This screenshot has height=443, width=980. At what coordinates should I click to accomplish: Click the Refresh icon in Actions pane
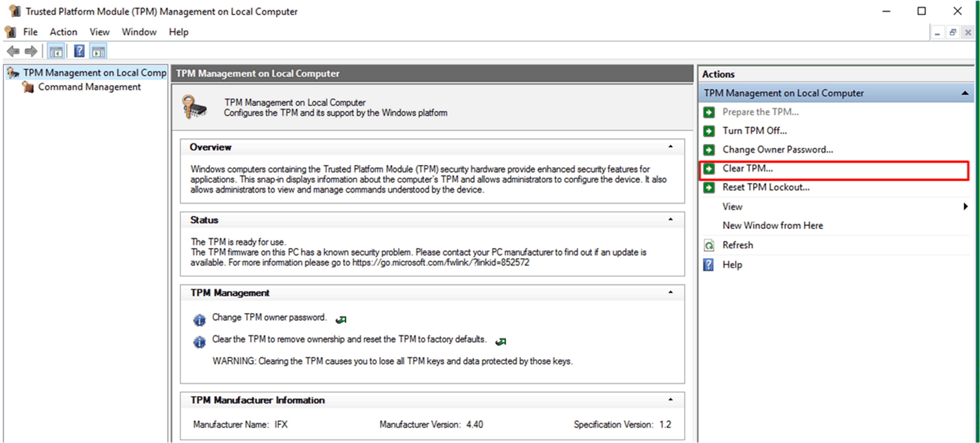pyautogui.click(x=709, y=245)
